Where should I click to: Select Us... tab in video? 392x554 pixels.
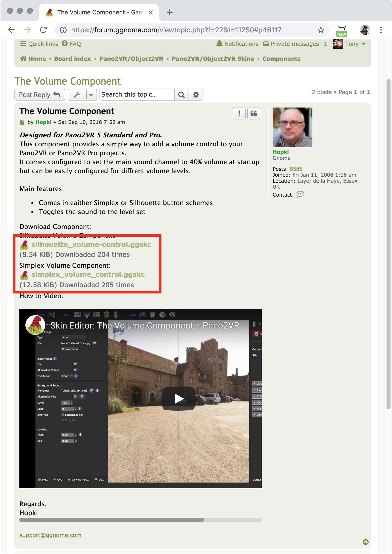tap(99, 480)
